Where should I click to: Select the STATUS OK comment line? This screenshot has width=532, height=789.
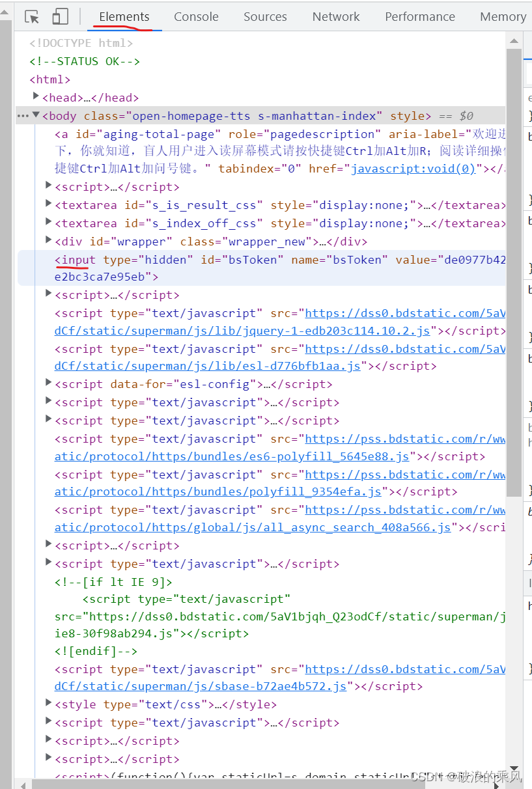(85, 61)
